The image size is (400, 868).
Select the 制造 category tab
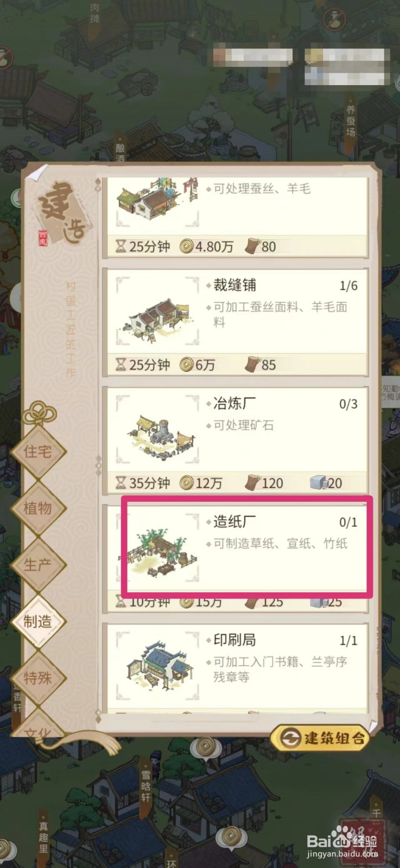[38, 621]
